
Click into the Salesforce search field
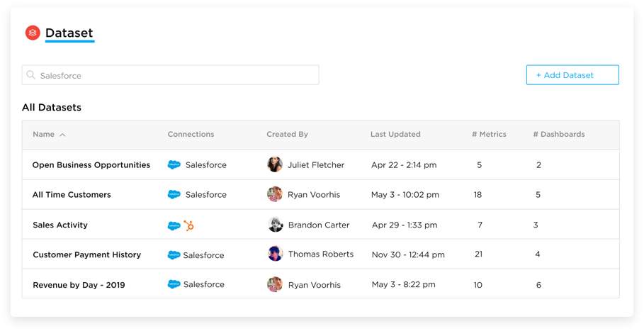(177, 75)
